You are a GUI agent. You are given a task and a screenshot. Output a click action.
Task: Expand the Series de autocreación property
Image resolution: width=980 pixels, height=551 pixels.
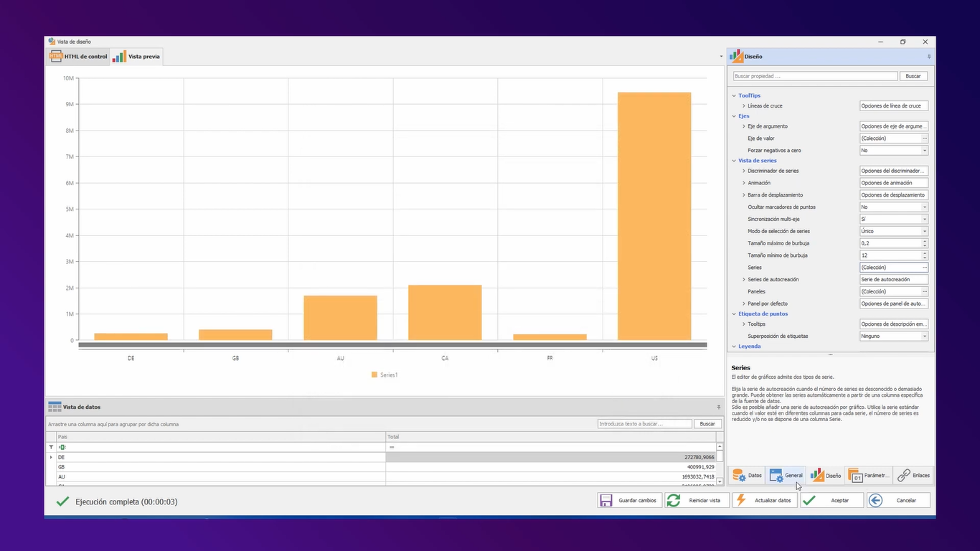pos(744,279)
